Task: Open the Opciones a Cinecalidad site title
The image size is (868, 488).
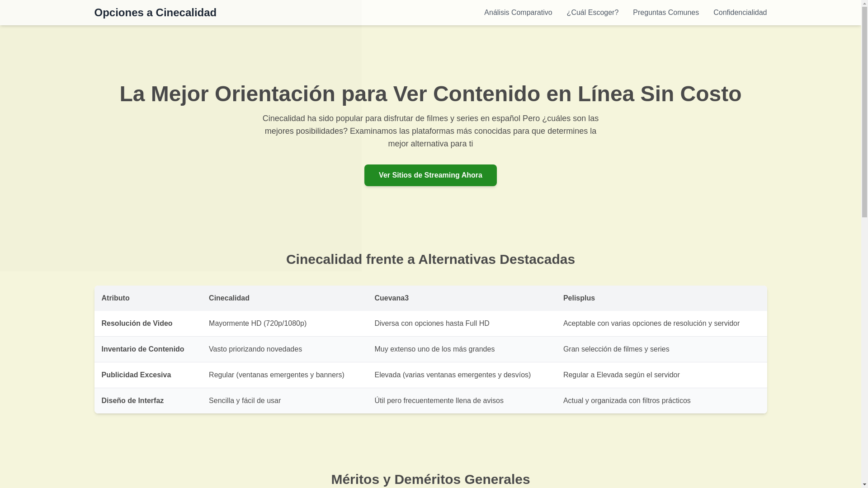Action: tap(155, 13)
